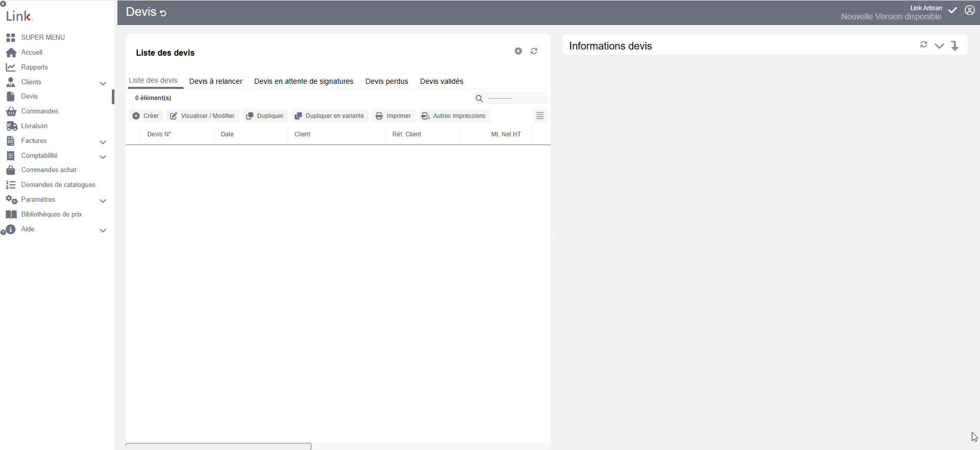980x450 pixels.
Task: Focus the quote search field
Action: 516,98
